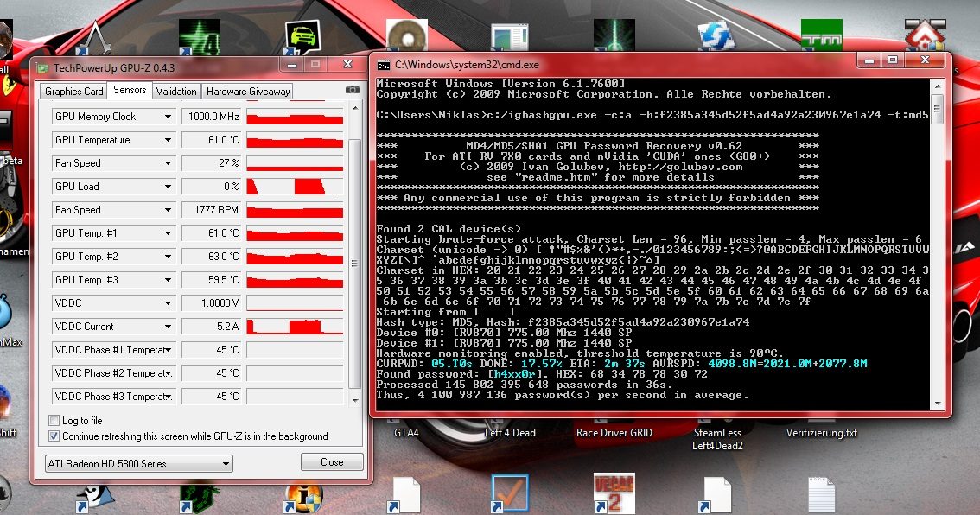The height and width of the screenshot is (515, 980).
Task: Minimize the cmd.exe window
Action: (869, 60)
